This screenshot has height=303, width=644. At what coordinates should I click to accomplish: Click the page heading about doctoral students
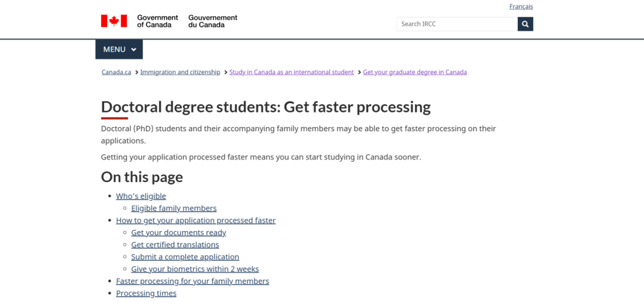pos(266,107)
